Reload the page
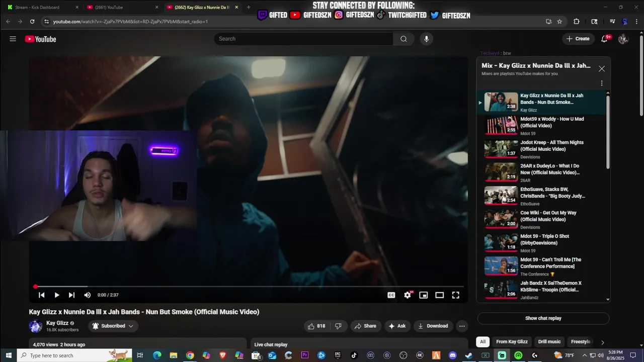 (32, 22)
